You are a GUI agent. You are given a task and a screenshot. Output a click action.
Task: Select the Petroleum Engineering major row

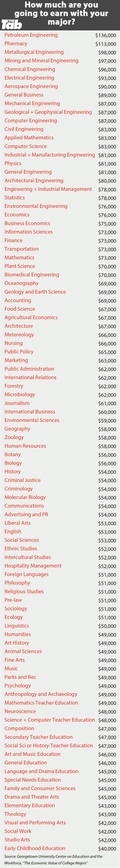[x=60, y=35]
